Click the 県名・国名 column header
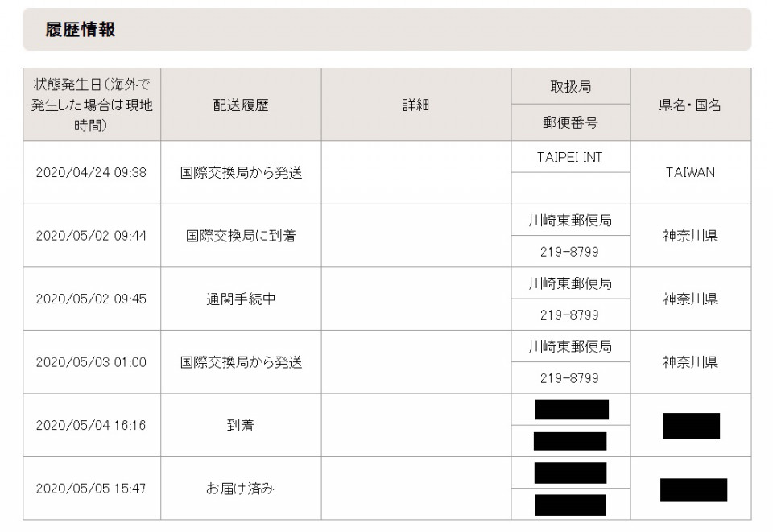 click(691, 105)
